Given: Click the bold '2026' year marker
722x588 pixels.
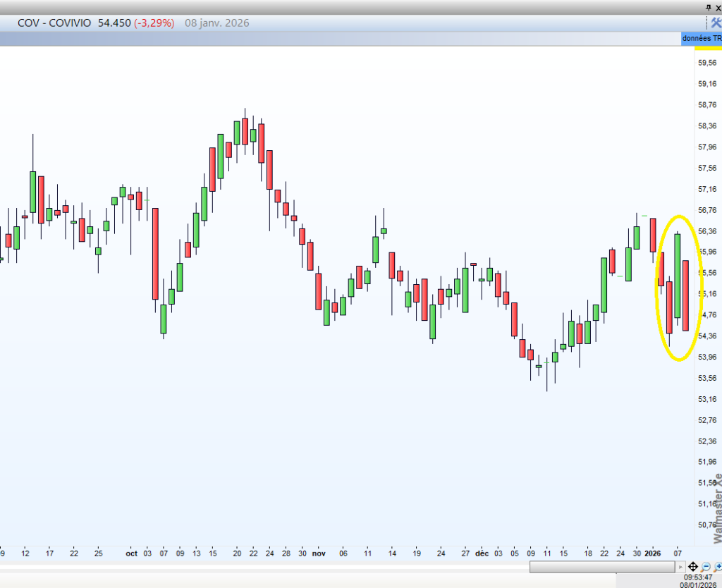Looking at the screenshot, I should 654,553.
